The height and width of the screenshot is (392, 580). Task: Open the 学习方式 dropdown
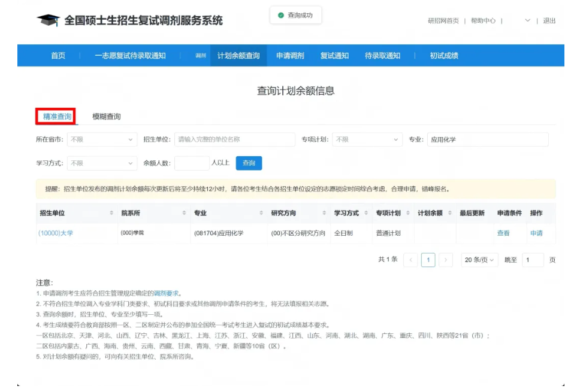[102, 162]
